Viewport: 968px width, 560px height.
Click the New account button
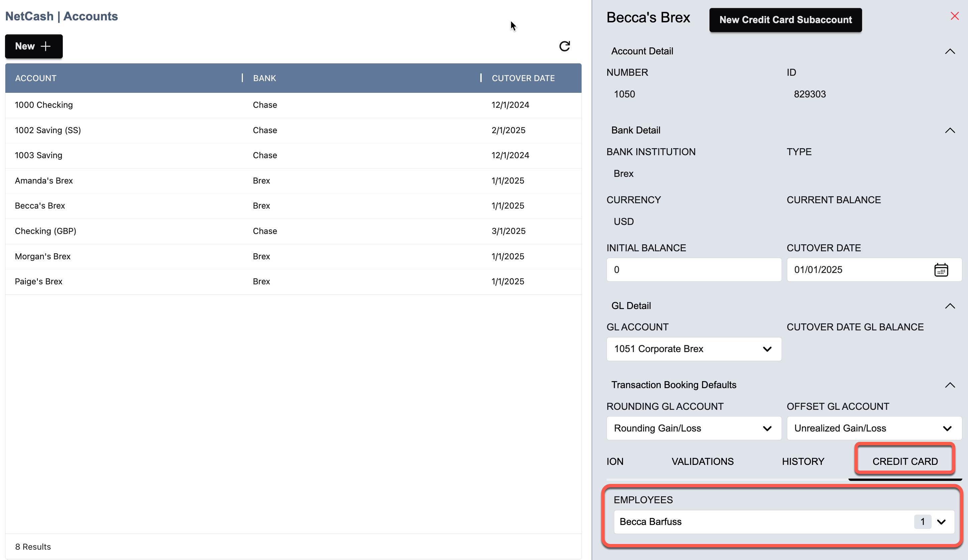33,46
